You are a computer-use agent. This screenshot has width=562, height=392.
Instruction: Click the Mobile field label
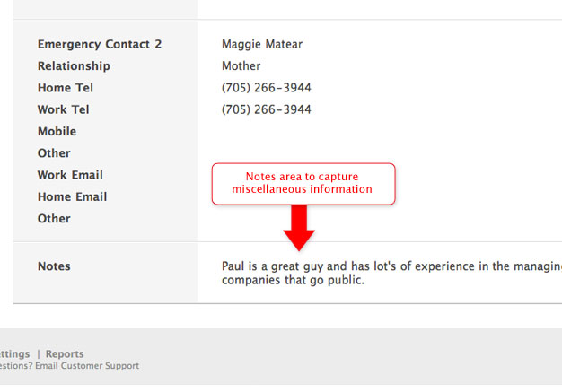[x=57, y=132]
